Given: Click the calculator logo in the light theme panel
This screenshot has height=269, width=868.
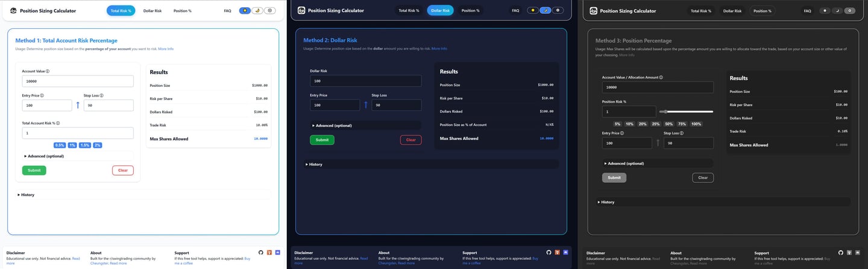Looking at the screenshot, I should coord(13,10).
